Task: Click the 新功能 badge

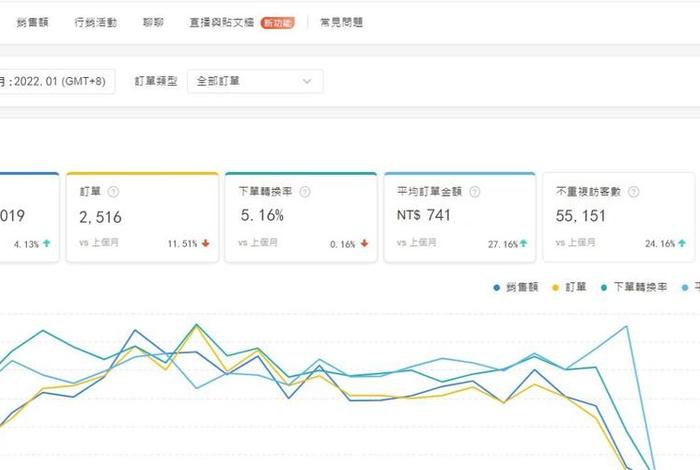Action: pyautogui.click(x=278, y=23)
